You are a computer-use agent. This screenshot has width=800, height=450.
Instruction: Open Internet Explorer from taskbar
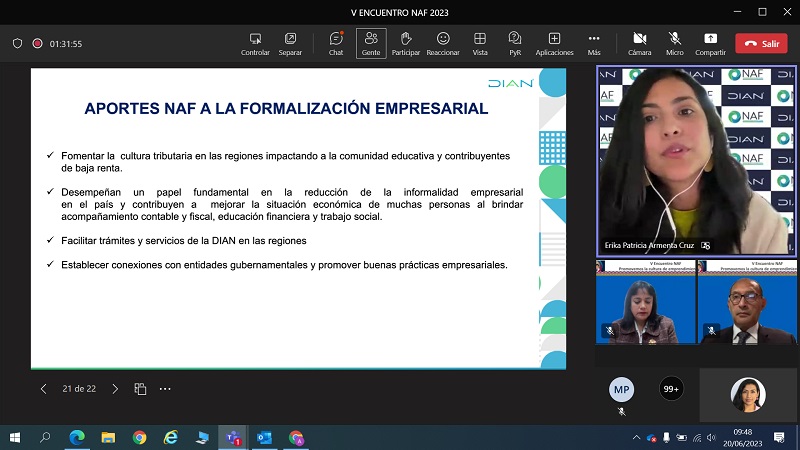(x=171, y=438)
